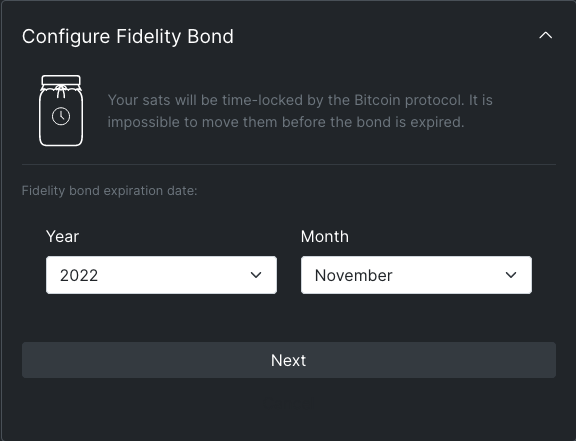Click the November value in Month field
576x441 pixels.
(354, 275)
